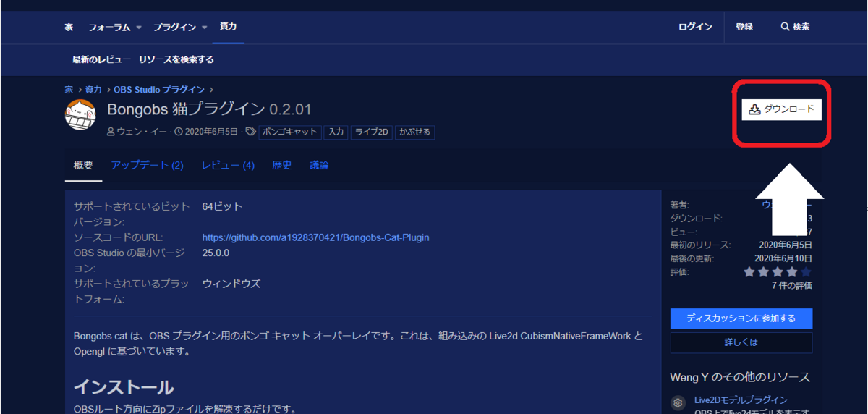Go to 資力 in the breadcrumb
Screen dimensions: 868x414
[93, 90]
